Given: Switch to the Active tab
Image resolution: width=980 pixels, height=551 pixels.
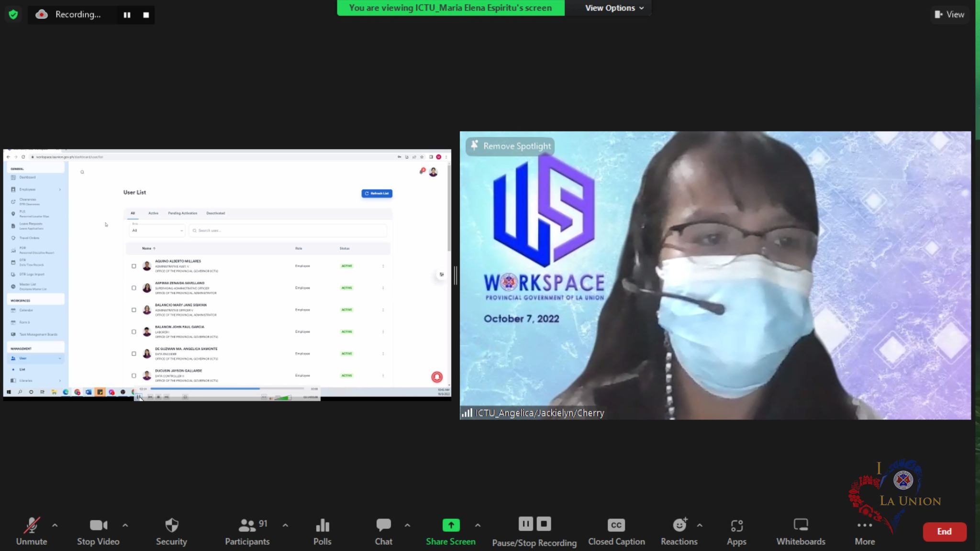Looking at the screenshot, I should click(x=153, y=213).
